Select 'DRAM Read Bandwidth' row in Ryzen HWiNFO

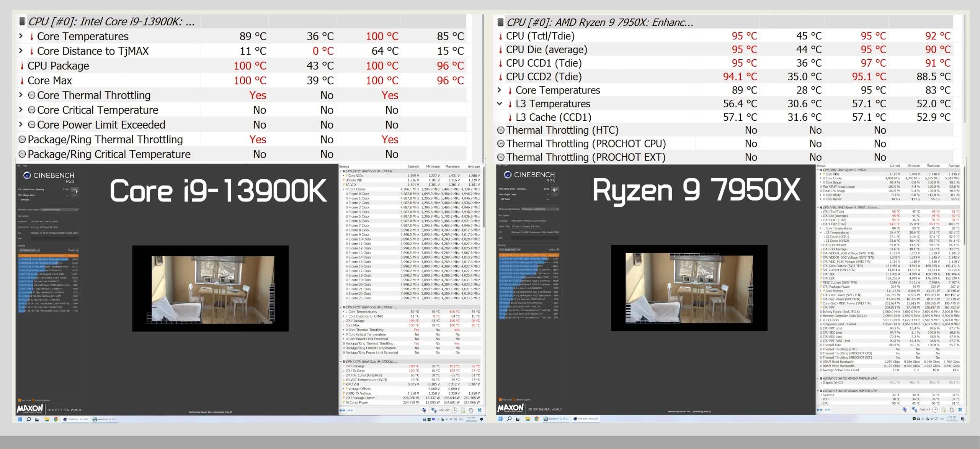[x=890, y=362]
